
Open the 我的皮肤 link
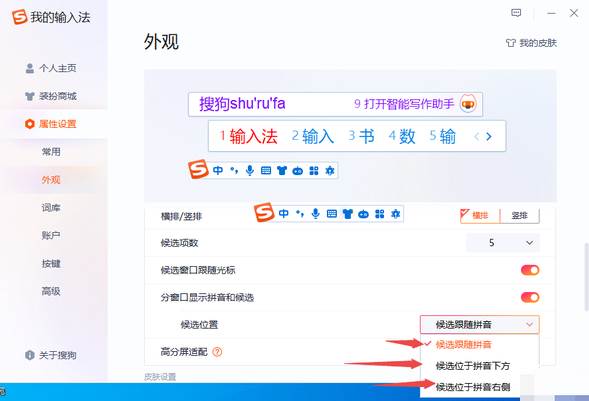(531, 43)
